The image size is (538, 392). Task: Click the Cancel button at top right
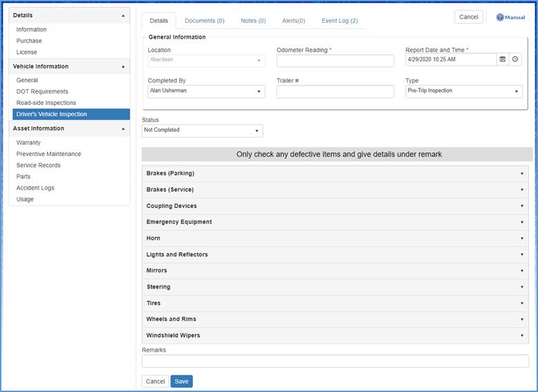468,17
